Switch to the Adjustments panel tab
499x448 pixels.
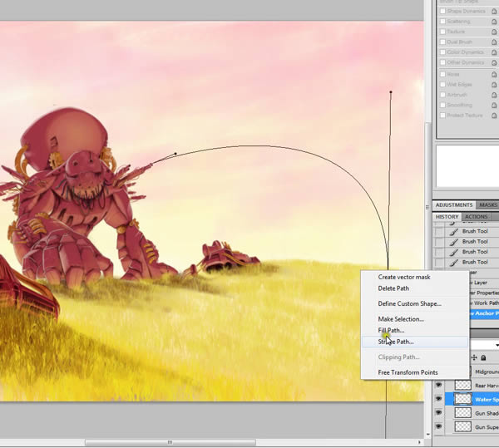pos(454,205)
